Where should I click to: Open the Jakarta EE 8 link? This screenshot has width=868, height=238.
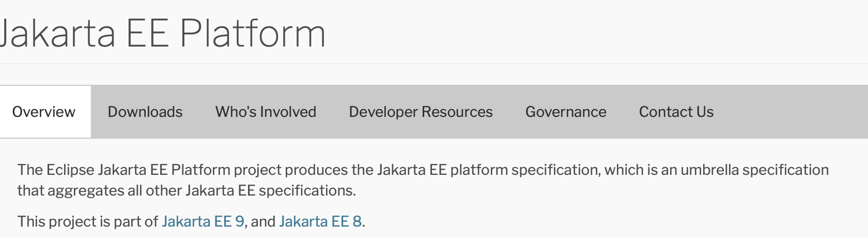click(x=320, y=221)
